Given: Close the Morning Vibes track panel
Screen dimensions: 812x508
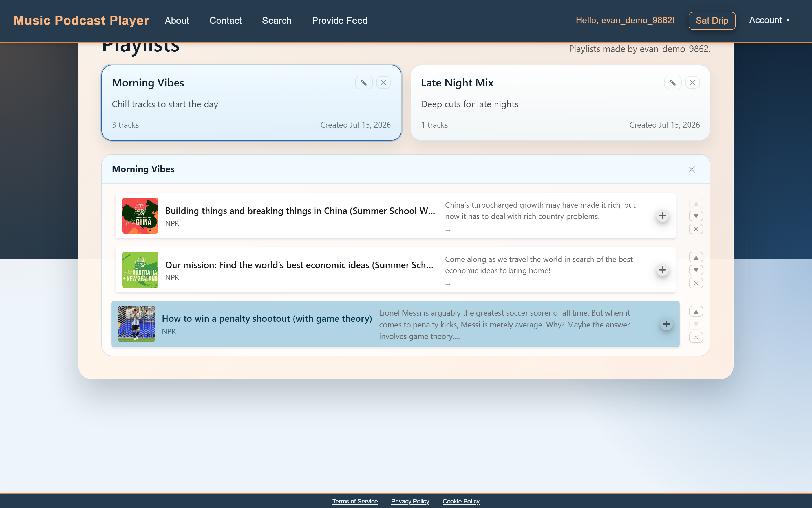Looking at the screenshot, I should point(692,169).
